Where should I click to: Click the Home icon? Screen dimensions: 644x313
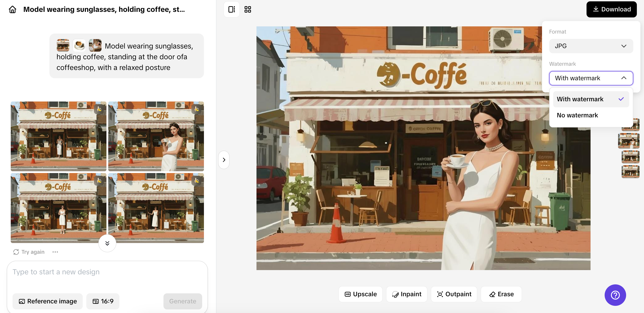click(x=12, y=9)
